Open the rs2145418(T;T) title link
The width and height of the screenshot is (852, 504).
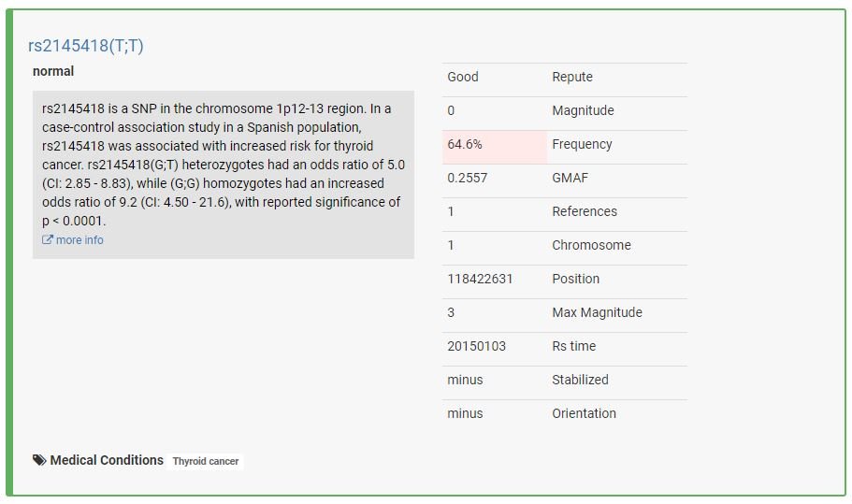pyautogui.click(x=86, y=46)
